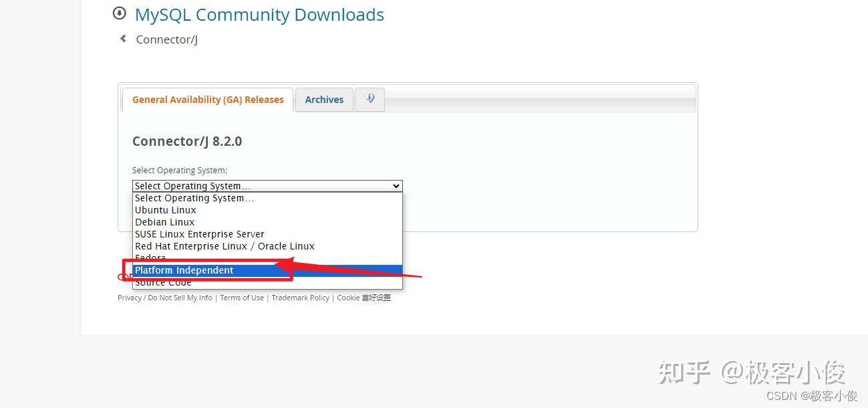Expand the operating system combo box
This screenshot has width=868, height=408.
pyautogui.click(x=267, y=186)
